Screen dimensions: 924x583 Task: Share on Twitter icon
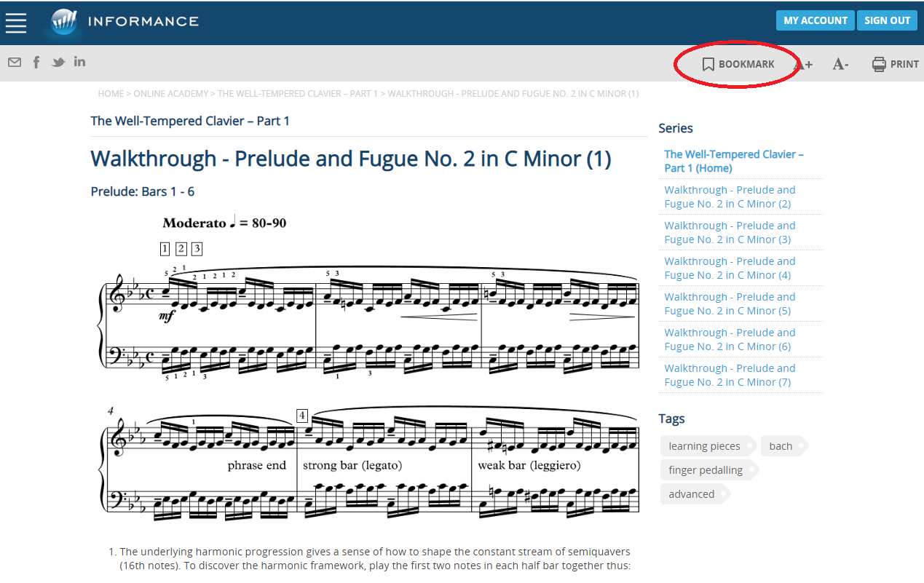(x=58, y=63)
